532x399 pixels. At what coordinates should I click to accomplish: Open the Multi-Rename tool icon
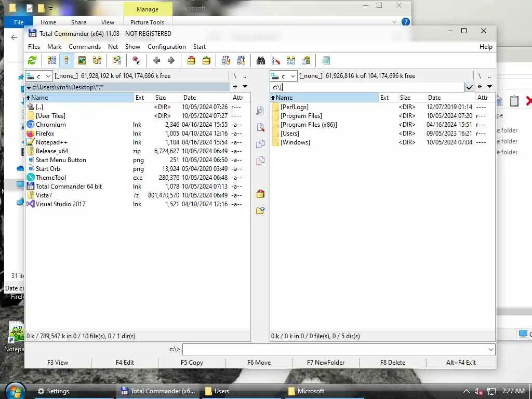[x=276, y=61]
